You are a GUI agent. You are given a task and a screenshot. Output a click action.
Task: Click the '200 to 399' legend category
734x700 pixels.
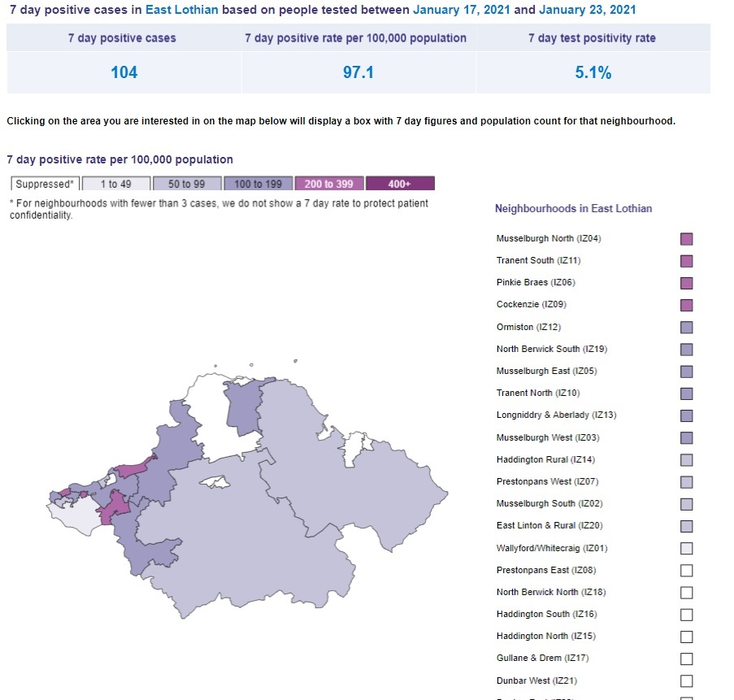328,184
